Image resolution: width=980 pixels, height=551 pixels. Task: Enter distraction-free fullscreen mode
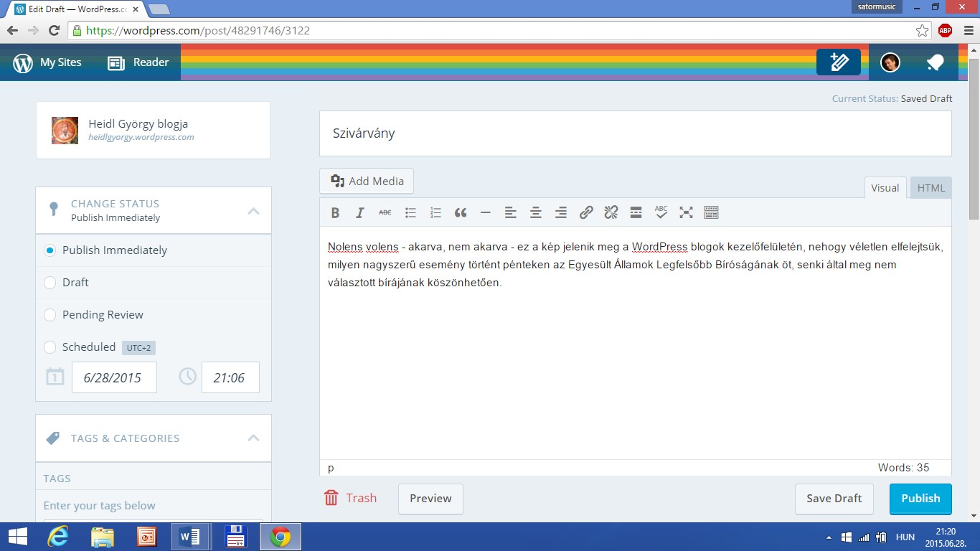click(x=686, y=212)
